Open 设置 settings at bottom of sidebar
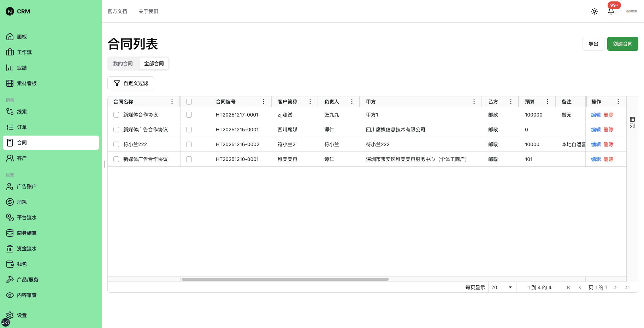The height and width of the screenshot is (328, 644). coord(22,315)
